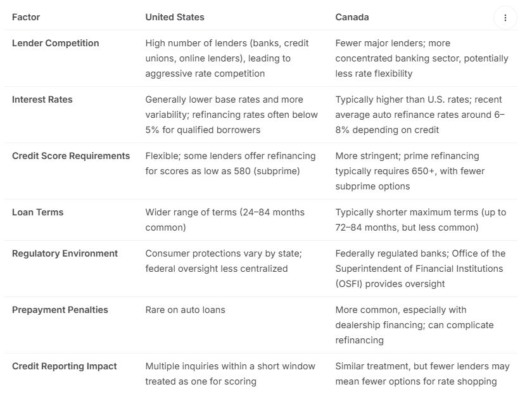This screenshot has height=401, width=532.
Task: Click the "Multiple inquiries within a short window" cell
Action: point(229,374)
